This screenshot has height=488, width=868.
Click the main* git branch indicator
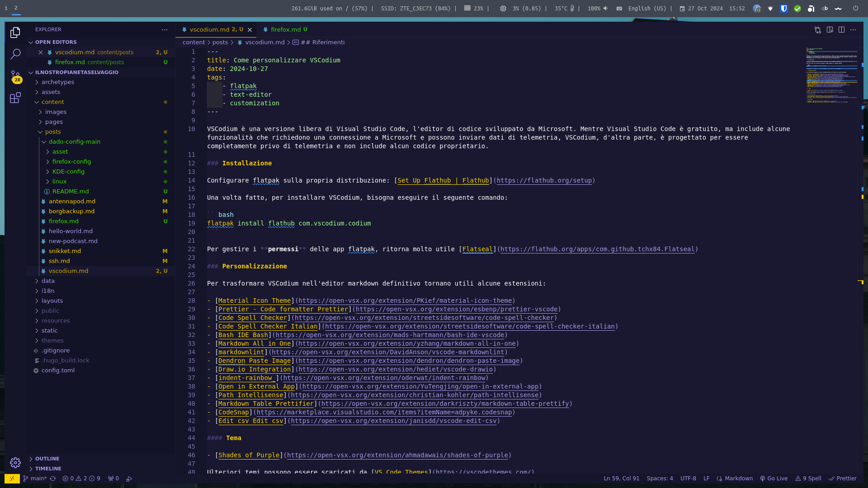click(35, 479)
